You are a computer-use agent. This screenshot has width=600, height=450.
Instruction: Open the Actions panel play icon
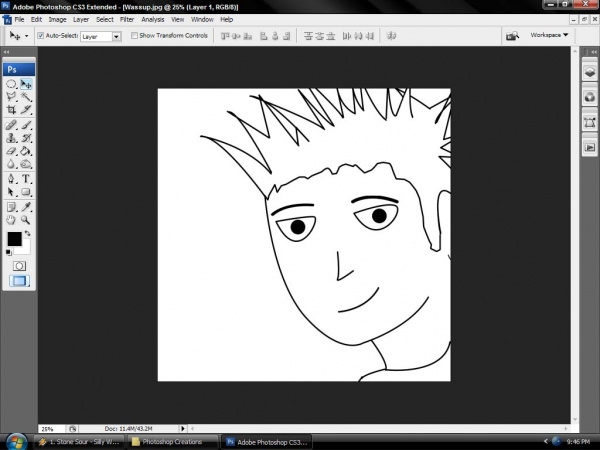(590, 147)
